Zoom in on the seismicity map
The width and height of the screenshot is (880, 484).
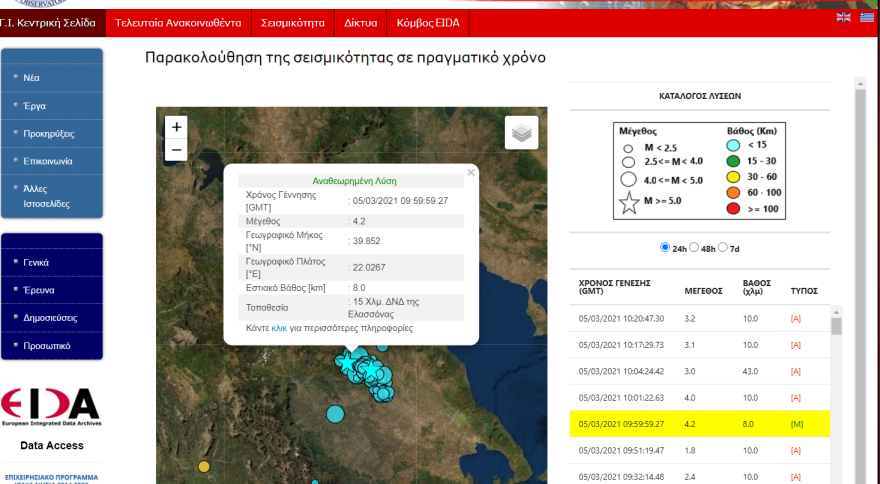[176, 127]
